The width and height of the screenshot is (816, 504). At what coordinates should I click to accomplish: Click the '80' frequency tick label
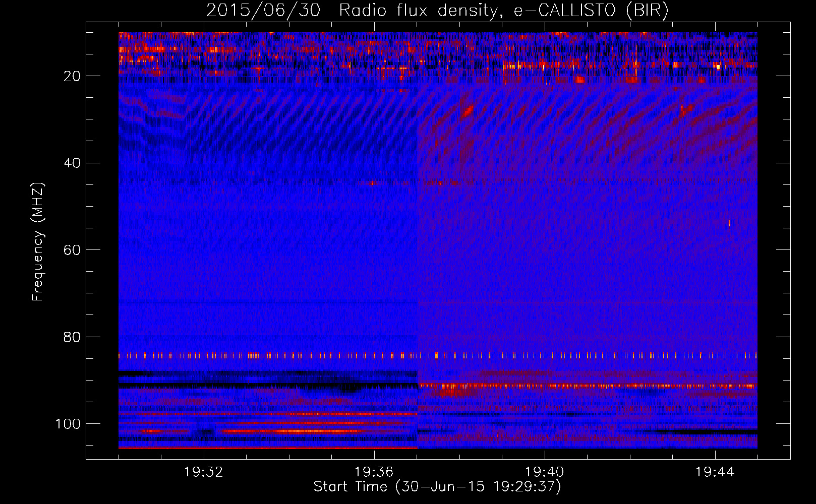[x=73, y=337]
